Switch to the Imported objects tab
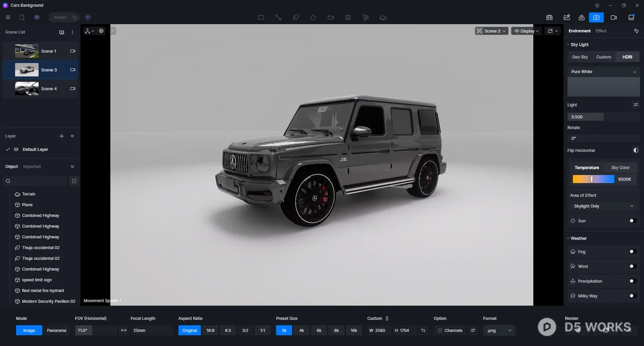Image resolution: width=644 pixels, height=346 pixels. point(32,166)
